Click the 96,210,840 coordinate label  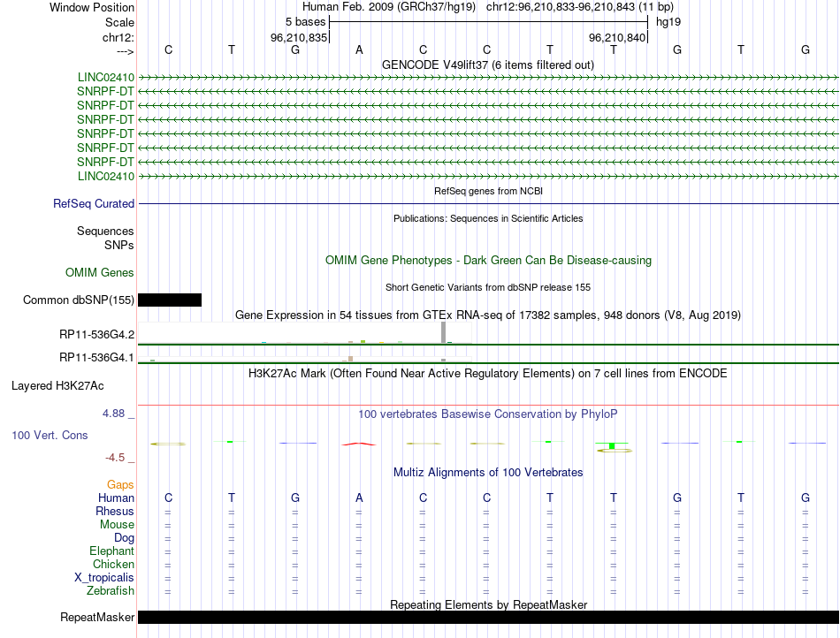617,37
